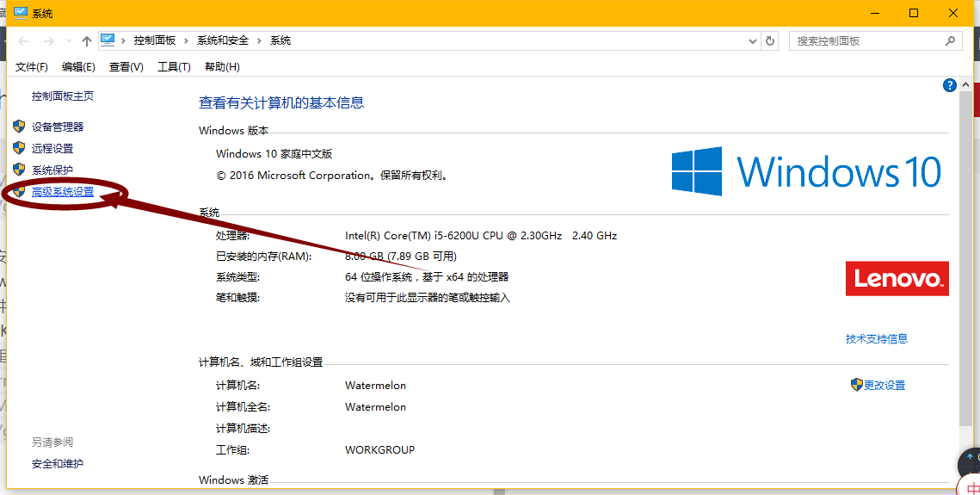Open the address bar history dropdown
This screenshot has width=980, height=495.
[x=753, y=41]
